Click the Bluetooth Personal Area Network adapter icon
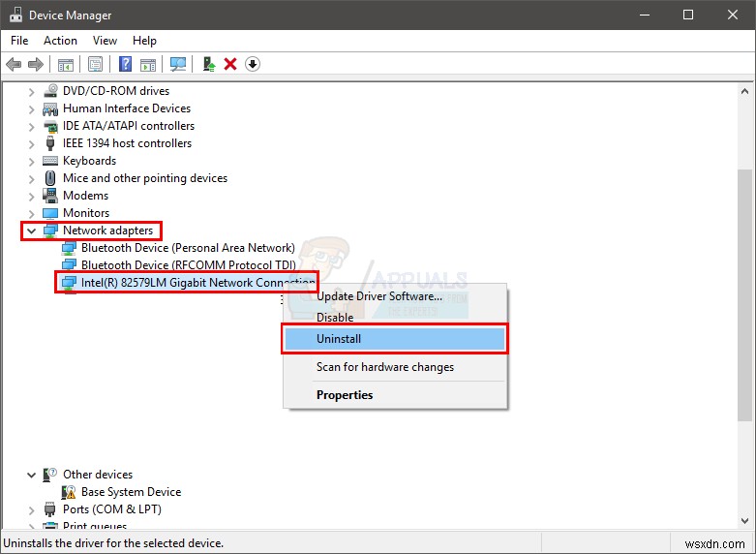Viewport: 756px width, 554px height. (69, 248)
